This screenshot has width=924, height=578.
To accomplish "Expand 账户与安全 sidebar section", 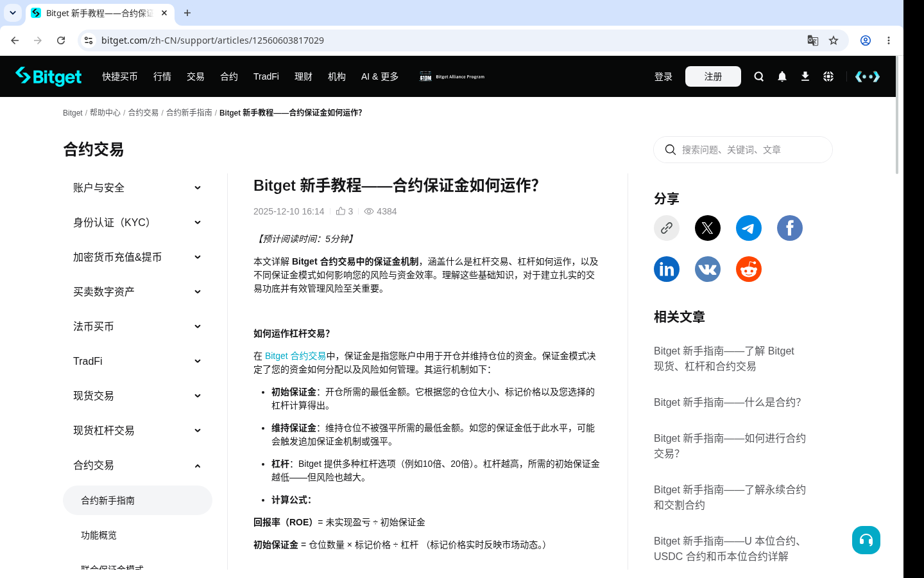I will click(x=137, y=188).
